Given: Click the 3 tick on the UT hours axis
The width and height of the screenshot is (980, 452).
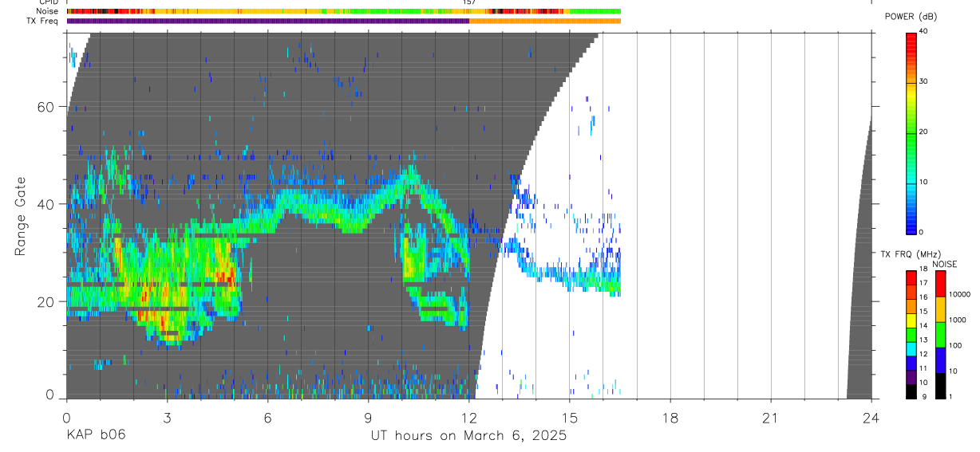Looking at the screenshot, I should 167,418.
